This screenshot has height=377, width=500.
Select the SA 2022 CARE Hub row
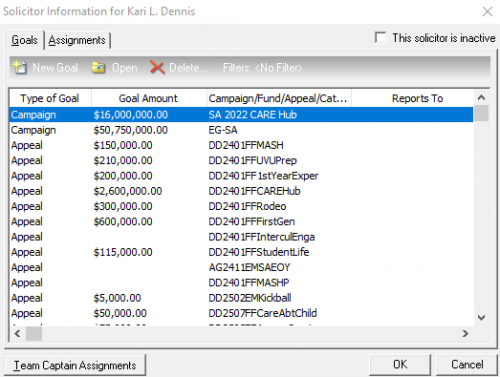point(241,115)
